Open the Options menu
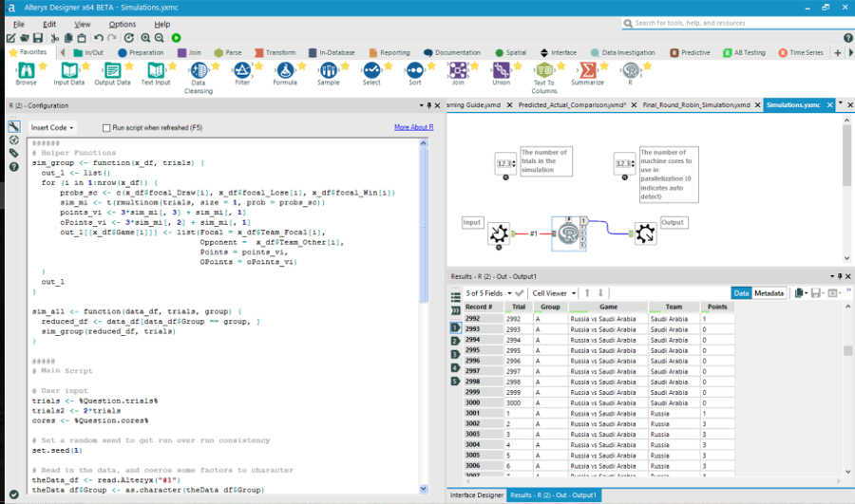855x504 pixels. click(x=122, y=24)
